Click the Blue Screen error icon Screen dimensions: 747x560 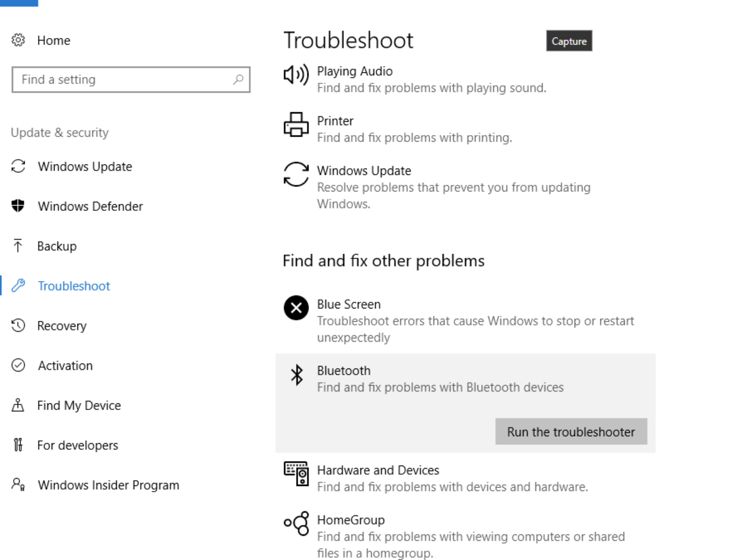296,308
